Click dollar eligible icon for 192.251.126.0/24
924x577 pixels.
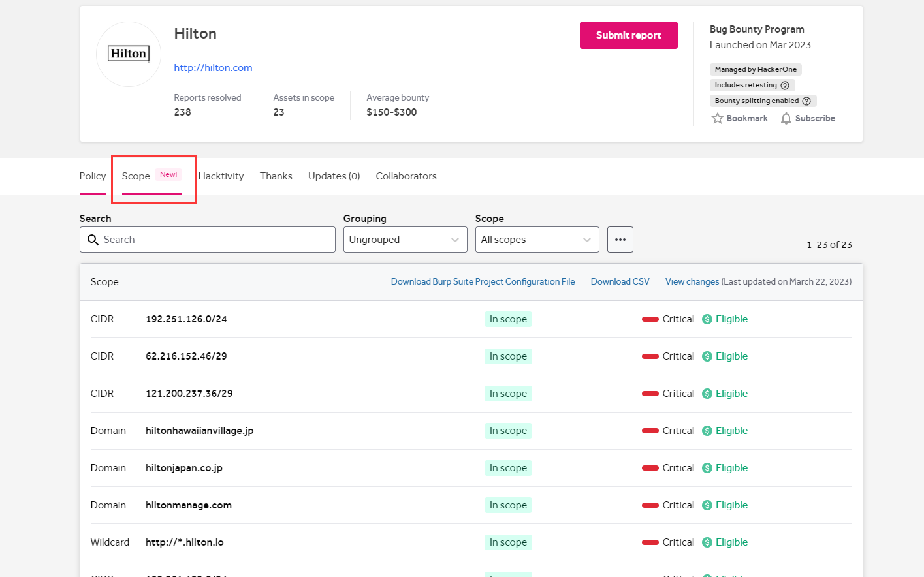[x=707, y=319]
